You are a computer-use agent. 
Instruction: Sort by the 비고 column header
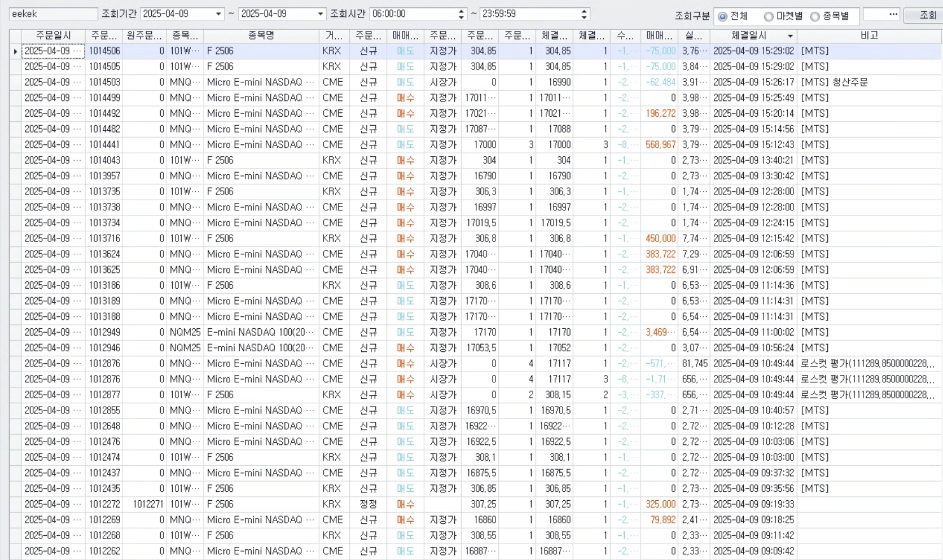(x=869, y=36)
